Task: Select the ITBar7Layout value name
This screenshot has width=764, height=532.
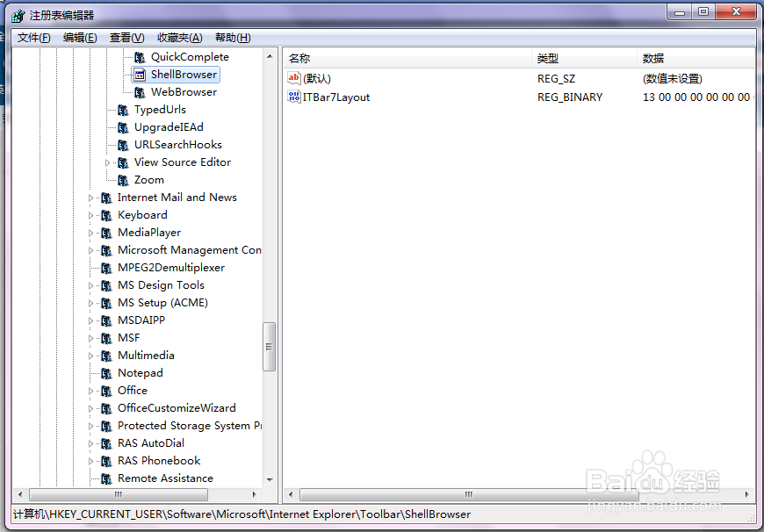Action: click(336, 97)
